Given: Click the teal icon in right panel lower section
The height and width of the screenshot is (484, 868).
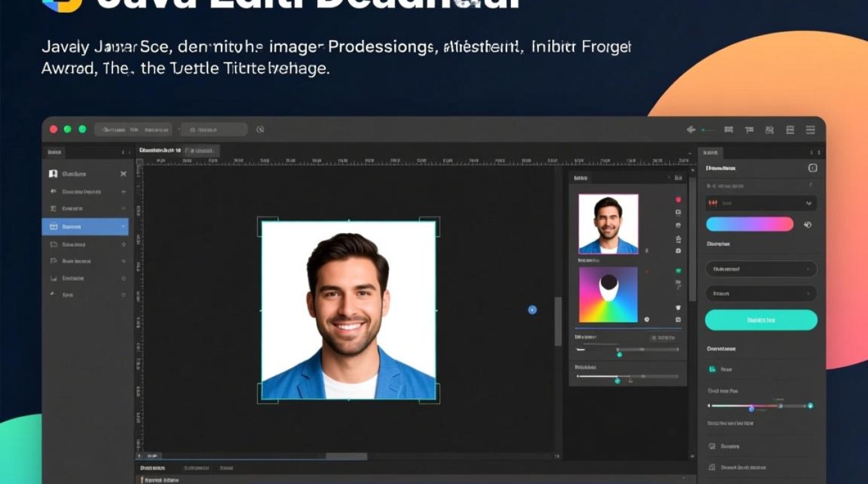Looking at the screenshot, I should click(712, 370).
